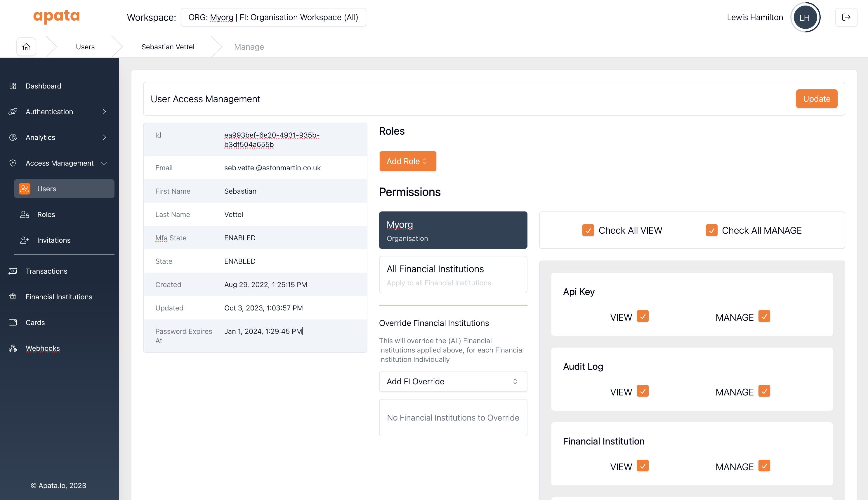Uncheck the Check All VIEW checkbox
This screenshot has height=500, width=868.
pyautogui.click(x=588, y=230)
